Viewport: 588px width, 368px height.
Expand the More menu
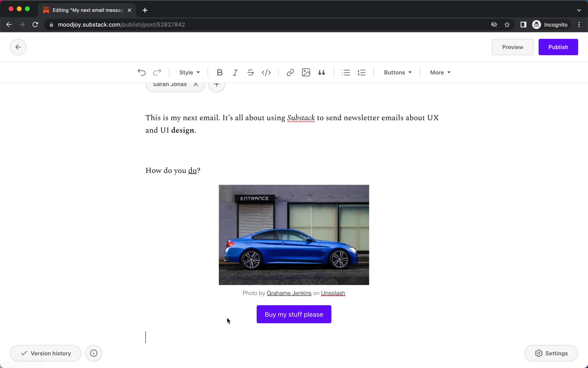440,72
